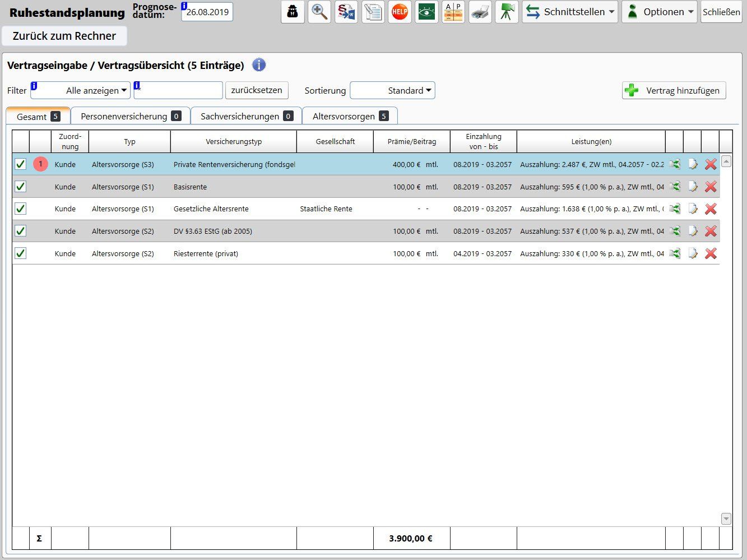Uncheck the Riesterrente (privat) row checkbox
This screenshot has height=560, width=747.
20,253
